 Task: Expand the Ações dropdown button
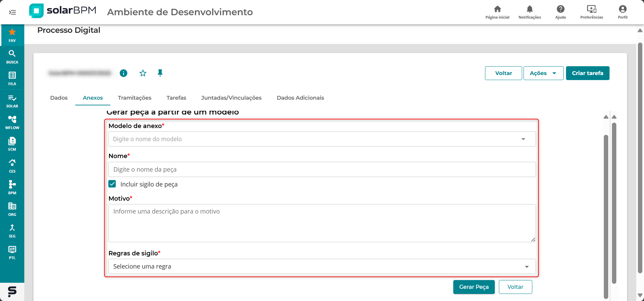tap(543, 73)
